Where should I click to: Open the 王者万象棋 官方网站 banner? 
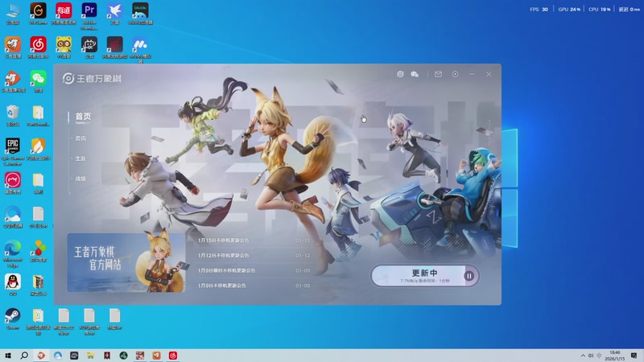point(126,263)
